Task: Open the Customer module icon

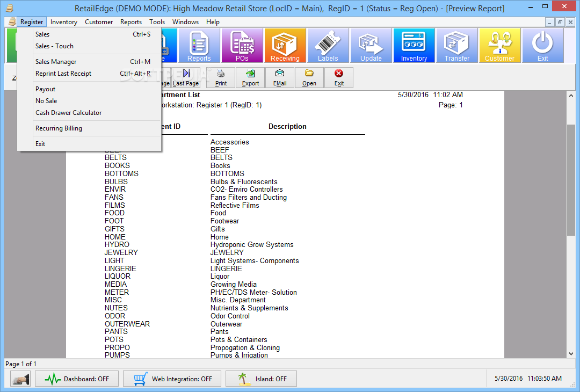Action: 500,46
